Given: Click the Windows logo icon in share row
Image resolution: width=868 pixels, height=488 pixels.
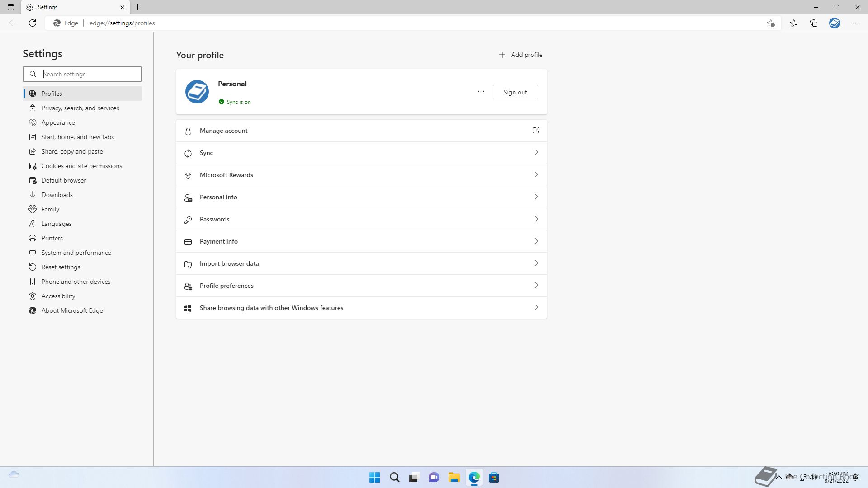Looking at the screenshot, I should tap(188, 308).
